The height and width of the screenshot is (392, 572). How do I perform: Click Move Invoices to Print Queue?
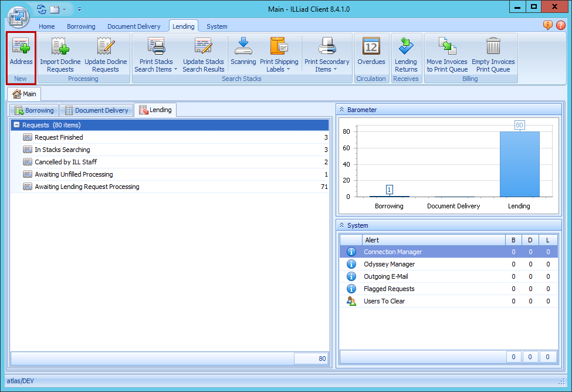(x=447, y=47)
